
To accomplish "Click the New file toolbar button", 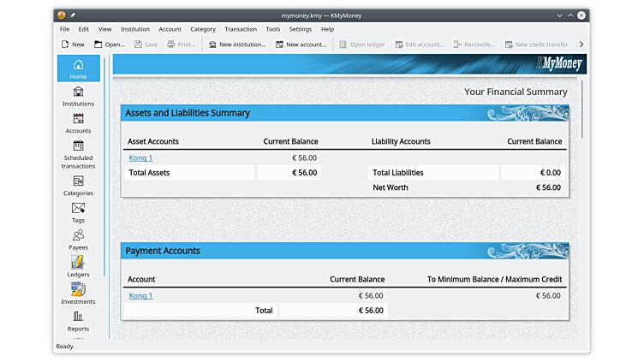I will coord(73,45).
